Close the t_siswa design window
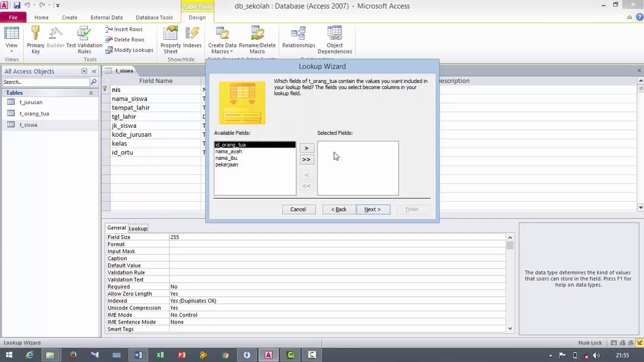Screen dimensions: 644x362 (639, 71)
